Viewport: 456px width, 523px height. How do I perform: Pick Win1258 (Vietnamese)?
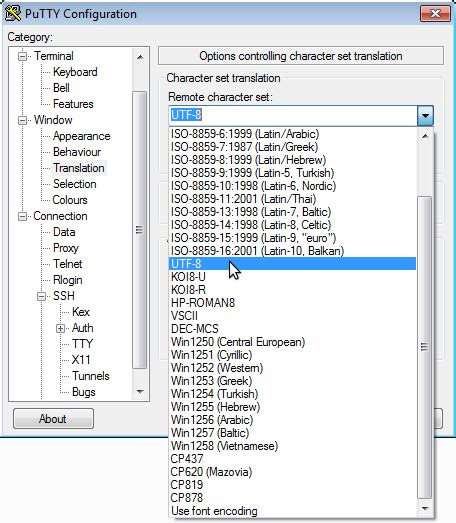pyautogui.click(x=293, y=446)
